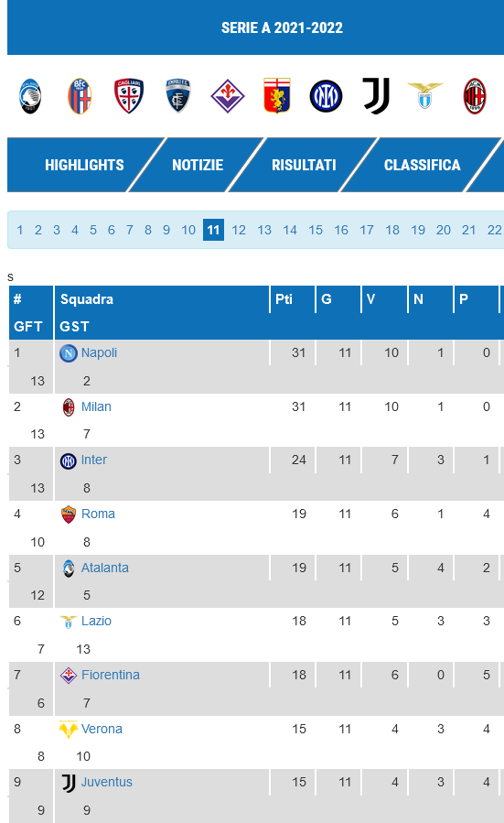Switch to the Highlights tab
Viewport: 504px width, 823px height.
(x=84, y=165)
